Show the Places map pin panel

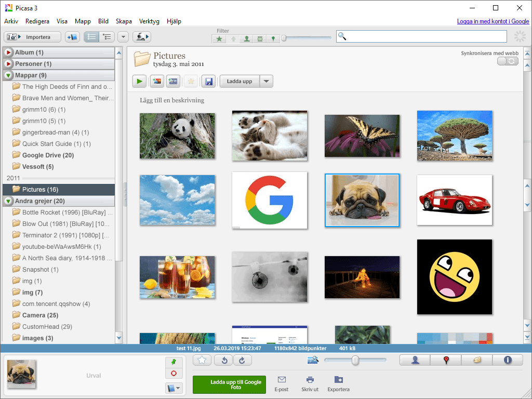pos(446,360)
